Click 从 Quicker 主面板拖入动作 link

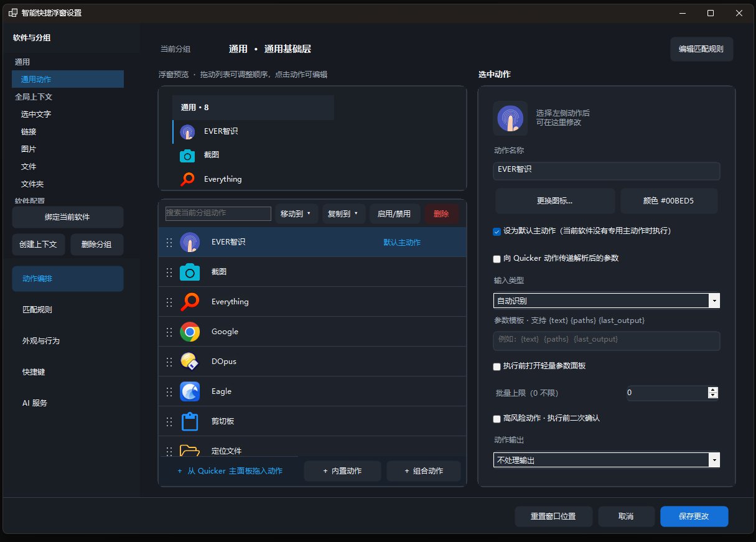point(230,471)
